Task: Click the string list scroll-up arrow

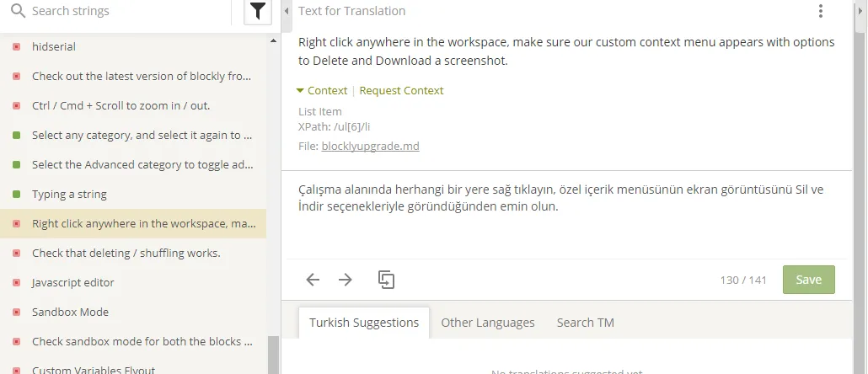Action: point(273,41)
